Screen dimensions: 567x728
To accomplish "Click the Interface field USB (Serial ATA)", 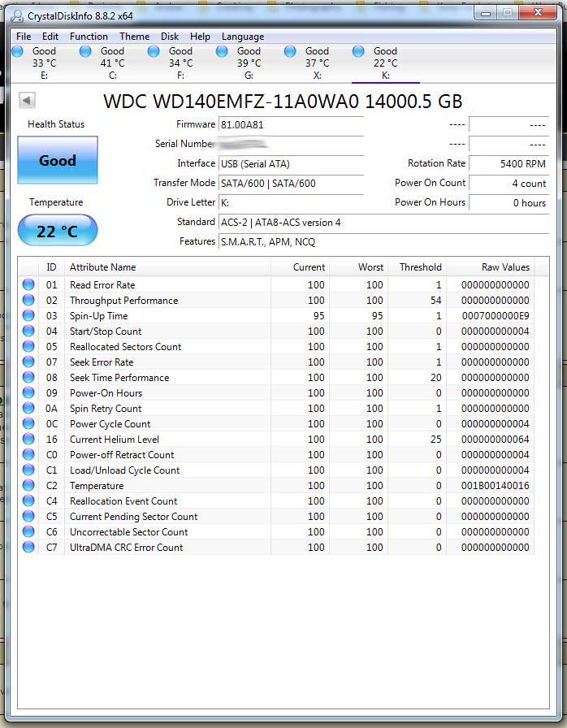I will (291, 163).
